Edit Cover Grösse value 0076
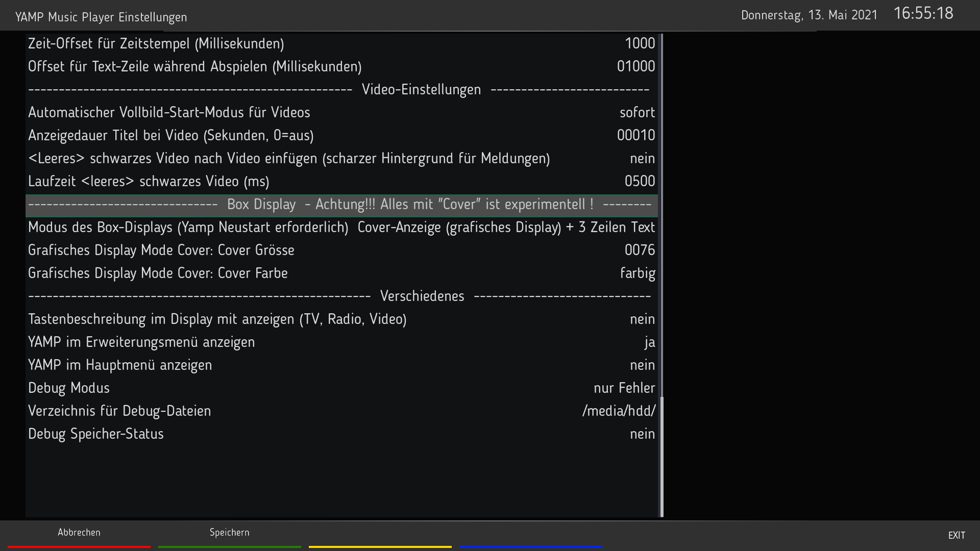980x551 pixels. [639, 250]
